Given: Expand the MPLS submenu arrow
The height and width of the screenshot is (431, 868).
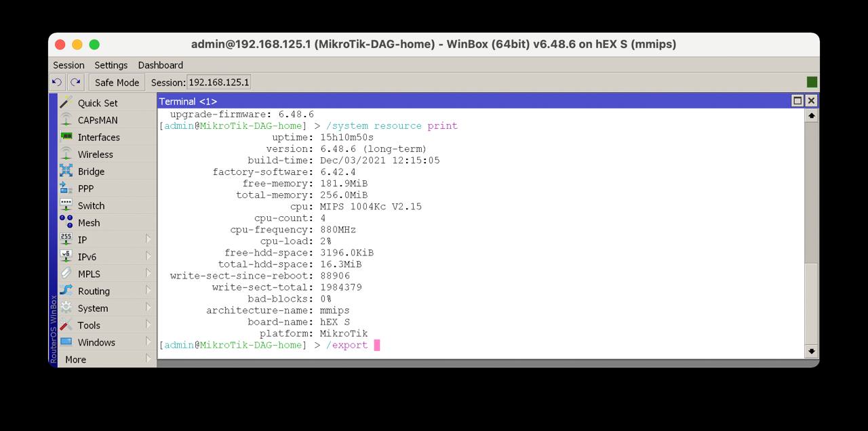Looking at the screenshot, I should 149,273.
